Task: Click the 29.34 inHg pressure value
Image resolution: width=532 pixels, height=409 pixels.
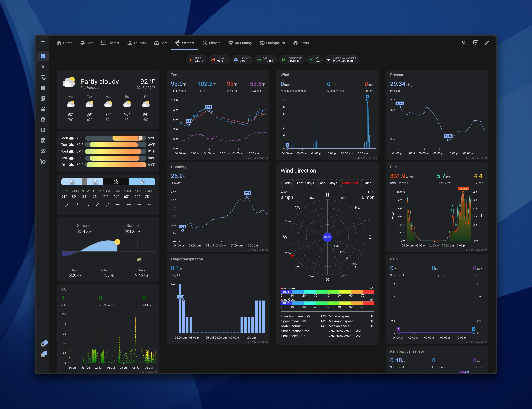Action: [401, 84]
